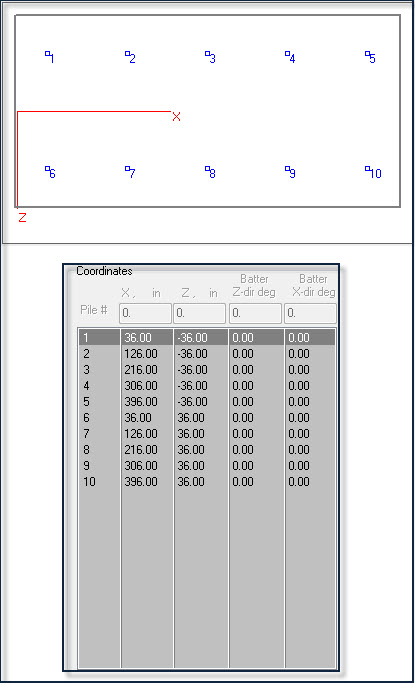The width and height of the screenshot is (415, 683).
Task: Select pile row 5 in coordinates list
Action: pyautogui.click(x=207, y=402)
